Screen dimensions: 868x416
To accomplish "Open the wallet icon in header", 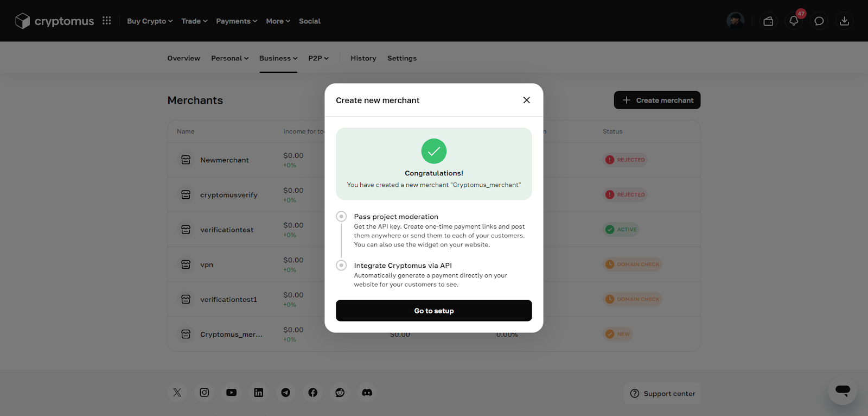I will (768, 21).
